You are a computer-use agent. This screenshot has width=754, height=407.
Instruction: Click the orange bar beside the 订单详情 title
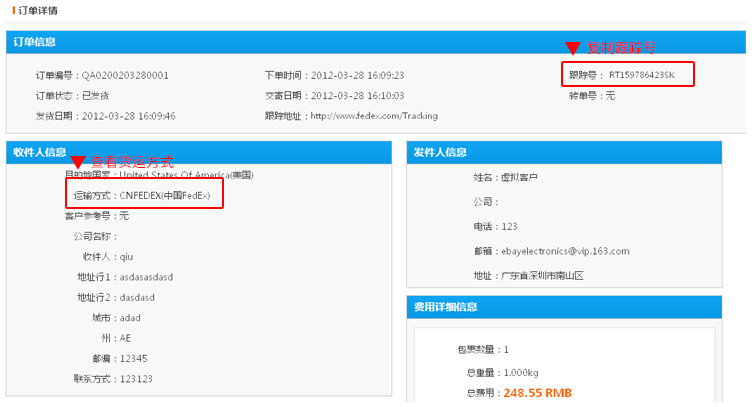click(12, 10)
